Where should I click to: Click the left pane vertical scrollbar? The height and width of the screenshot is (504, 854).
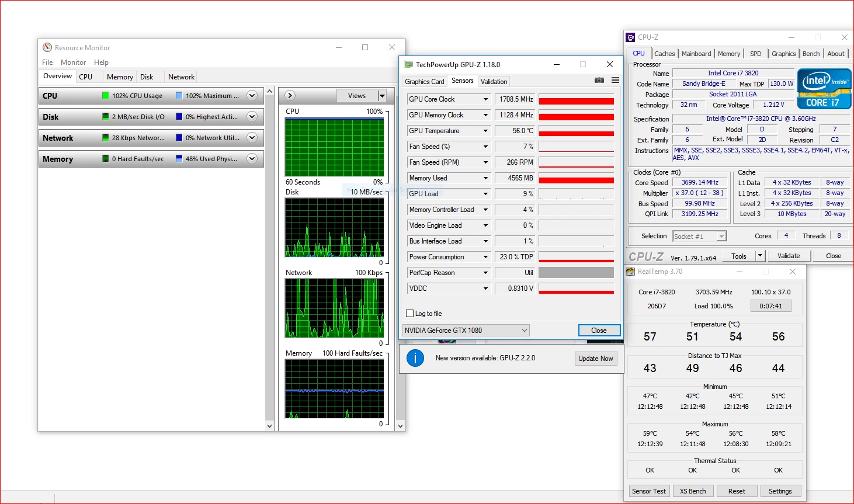coord(270,259)
